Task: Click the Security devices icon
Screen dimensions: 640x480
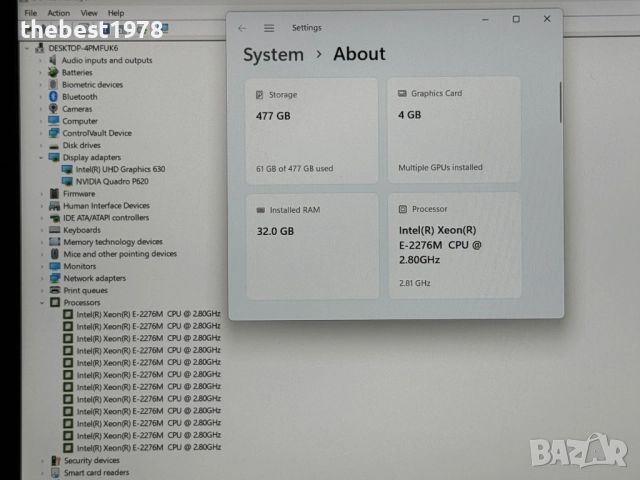Action: tap(54, 461)
